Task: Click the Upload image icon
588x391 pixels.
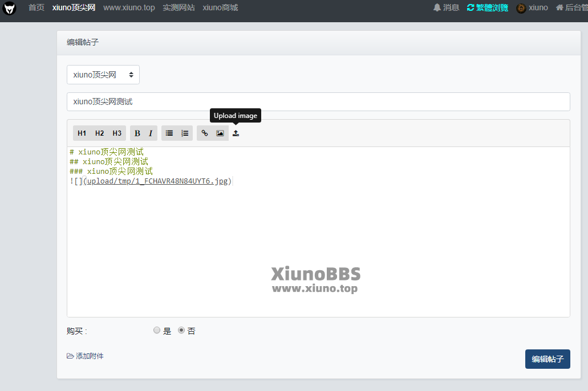Action: tap(236, 133)
